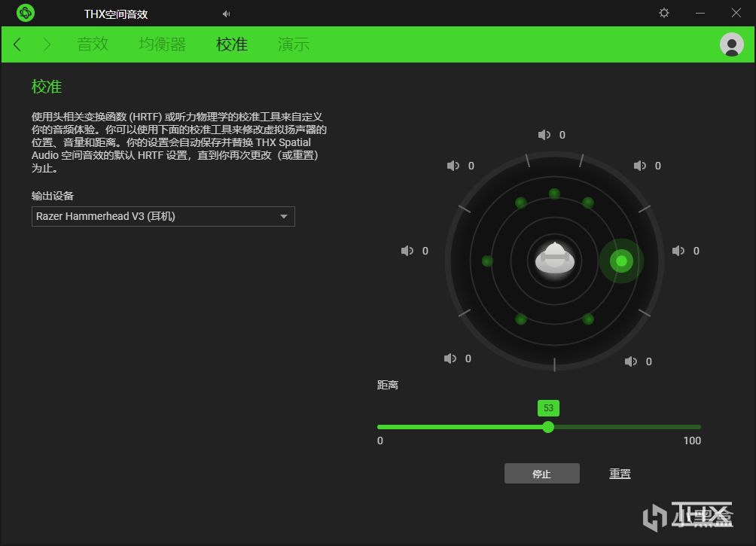
Task: Switch to the 均衡器 tab
Action: coord(162,44)
